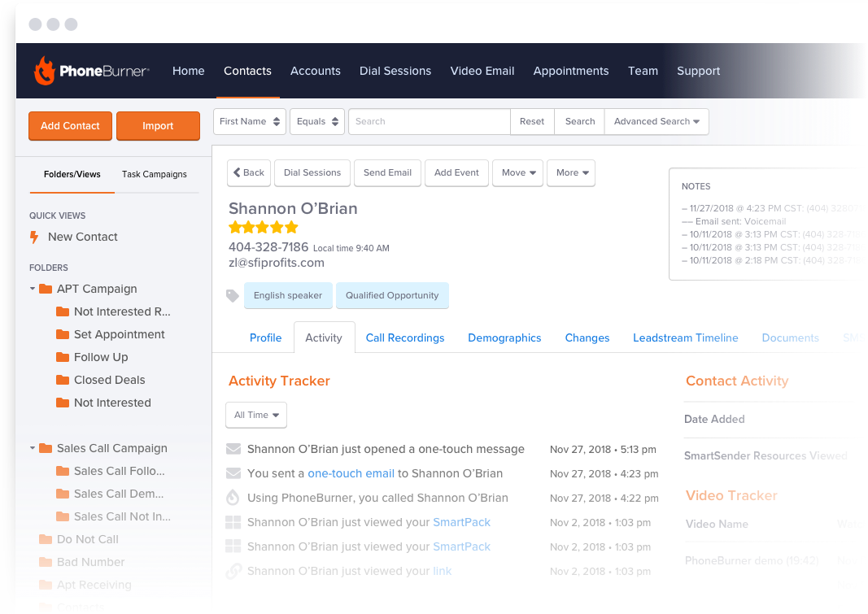Click the SmartPack grid icon in the activity list

[233, 522]
